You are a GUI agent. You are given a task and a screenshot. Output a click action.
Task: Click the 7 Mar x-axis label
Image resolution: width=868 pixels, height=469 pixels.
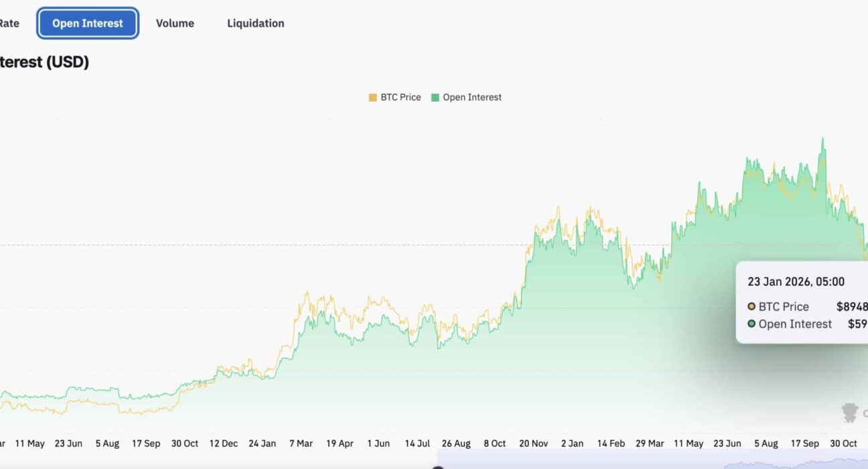[x=301, y=444]
